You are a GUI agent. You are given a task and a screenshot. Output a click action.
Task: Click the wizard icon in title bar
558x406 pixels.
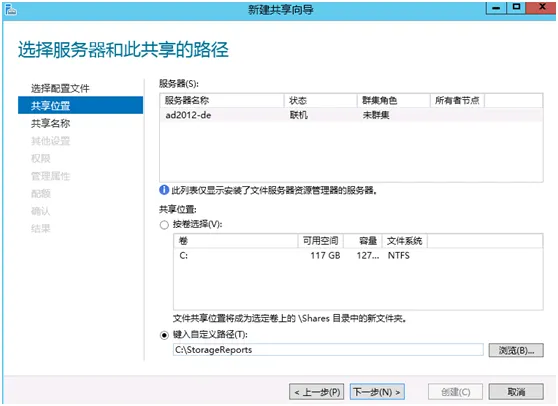point(11,10)
